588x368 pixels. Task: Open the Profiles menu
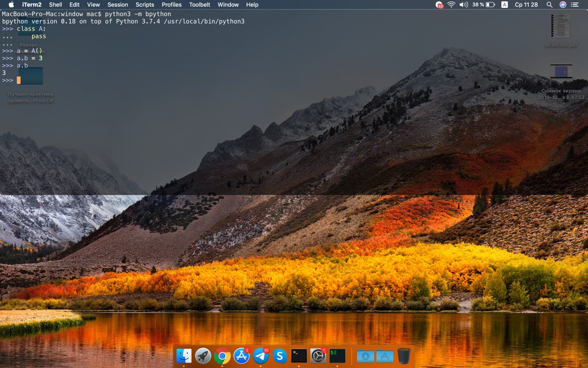pos(172,5)
